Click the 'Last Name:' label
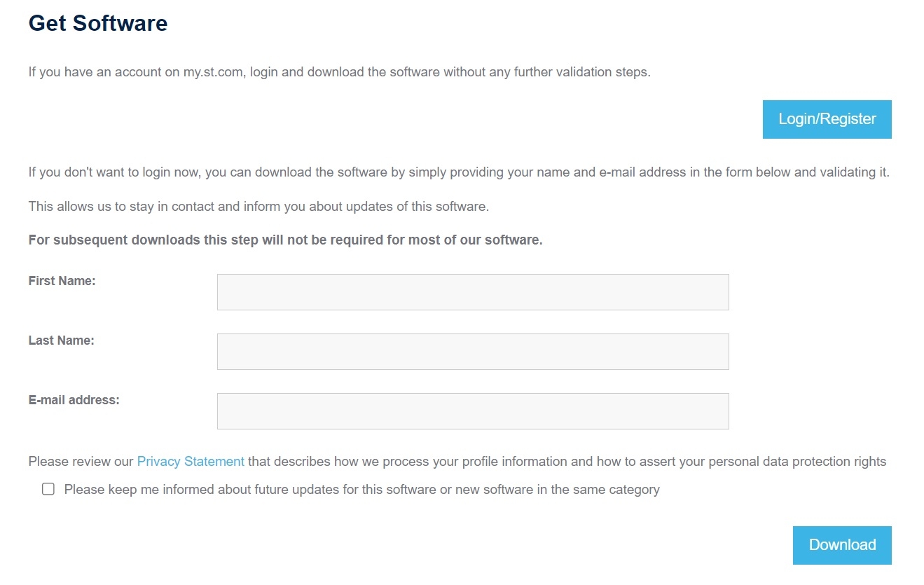 click(x=61, y=340)
